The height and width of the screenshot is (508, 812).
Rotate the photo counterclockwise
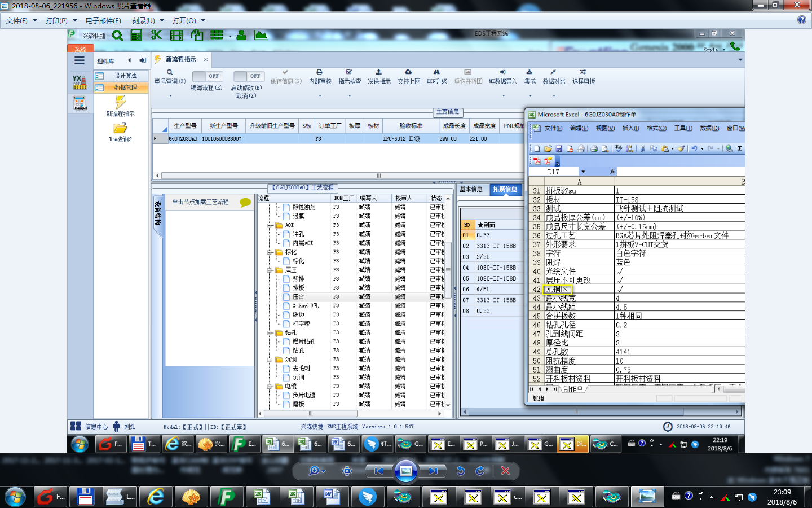pyautogui.click(x=461, y=471)
